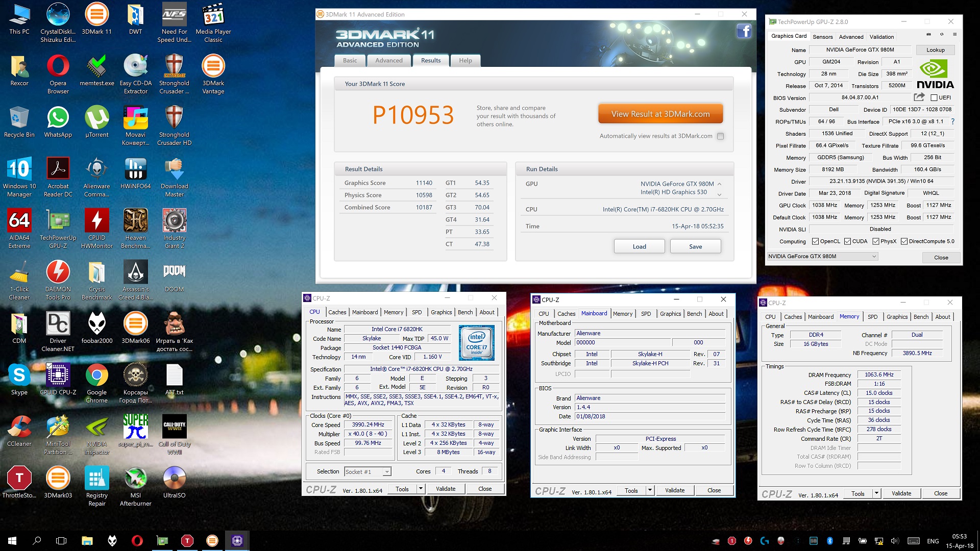Switch to Advanced tab in 3DMark
The height and width of the screenshot is (551, 980).
click(x=388, y=60)
